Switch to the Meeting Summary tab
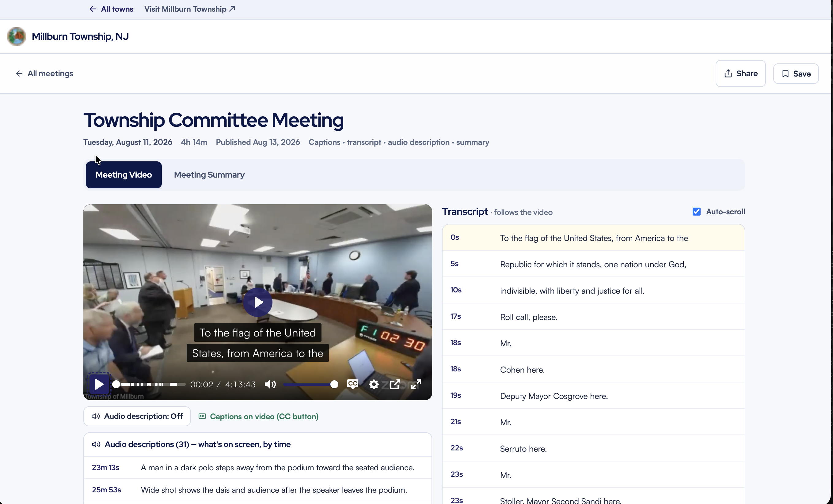This screenshot has width=833, height=504. point(209,175)
